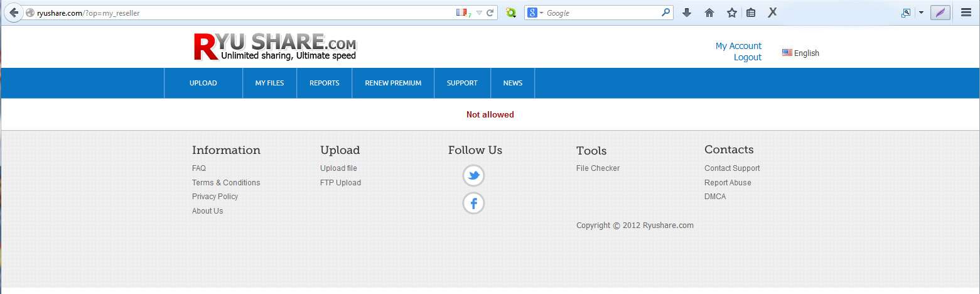The image size is (980, 294).
Task: Click the Contacts footer heading
Action: click(729, 150)
